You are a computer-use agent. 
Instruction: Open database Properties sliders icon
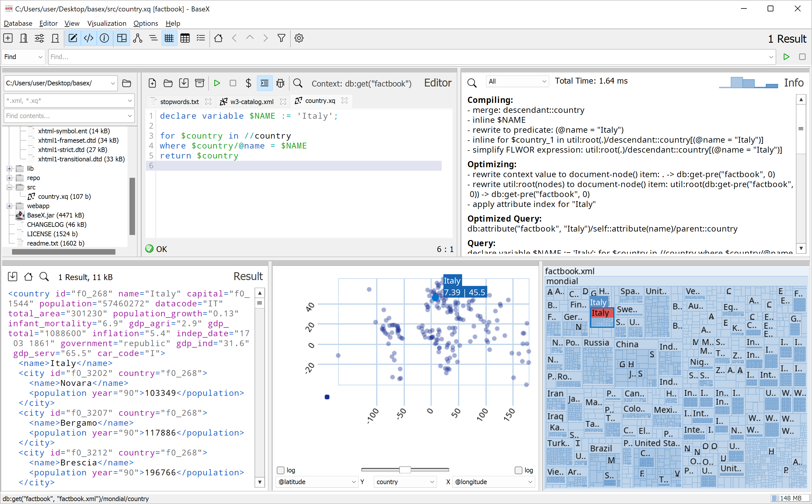click(x=39, y=38)
